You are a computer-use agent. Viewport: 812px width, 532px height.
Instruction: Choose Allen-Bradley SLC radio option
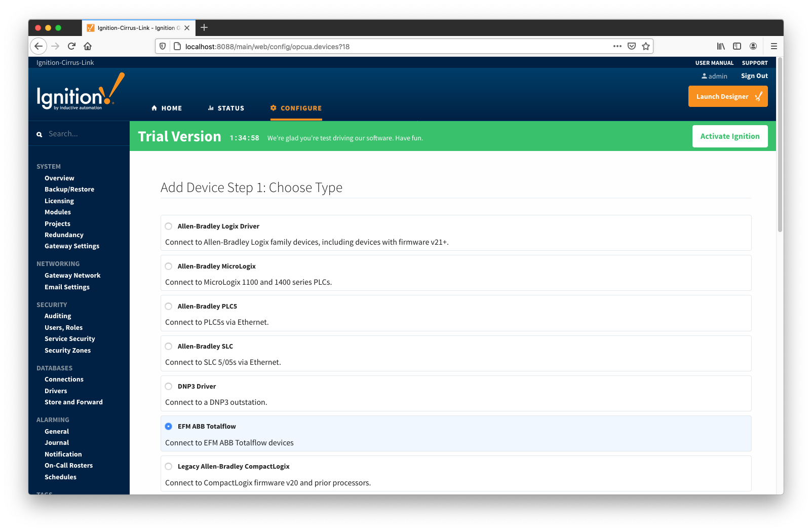[169, 347]
